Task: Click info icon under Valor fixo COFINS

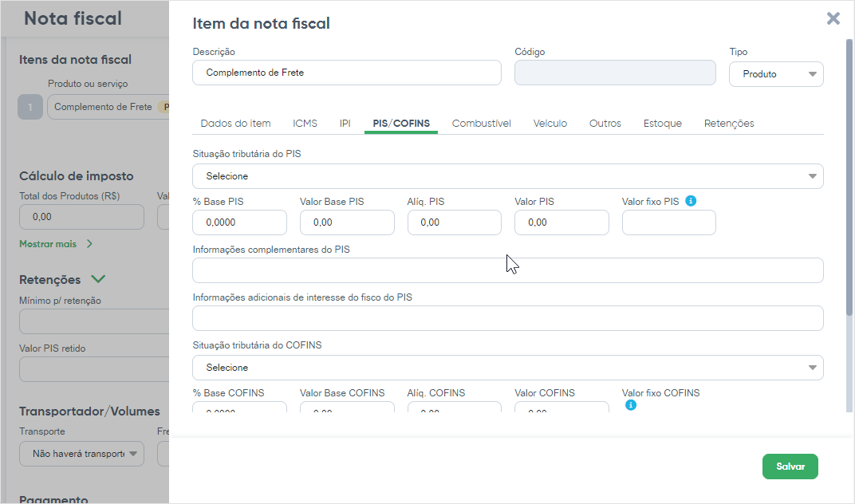Action: tap(630, 405)
